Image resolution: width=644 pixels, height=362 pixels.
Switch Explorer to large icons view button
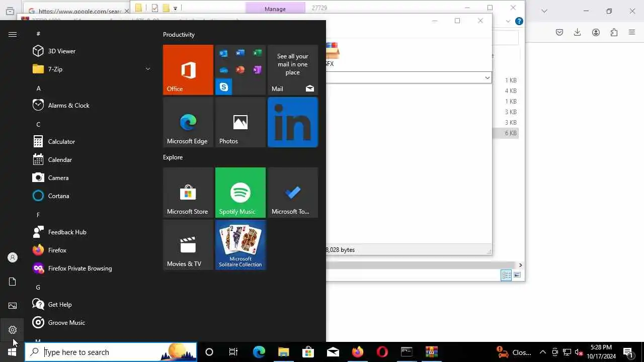pyautogui.click(x=517, y=275)
